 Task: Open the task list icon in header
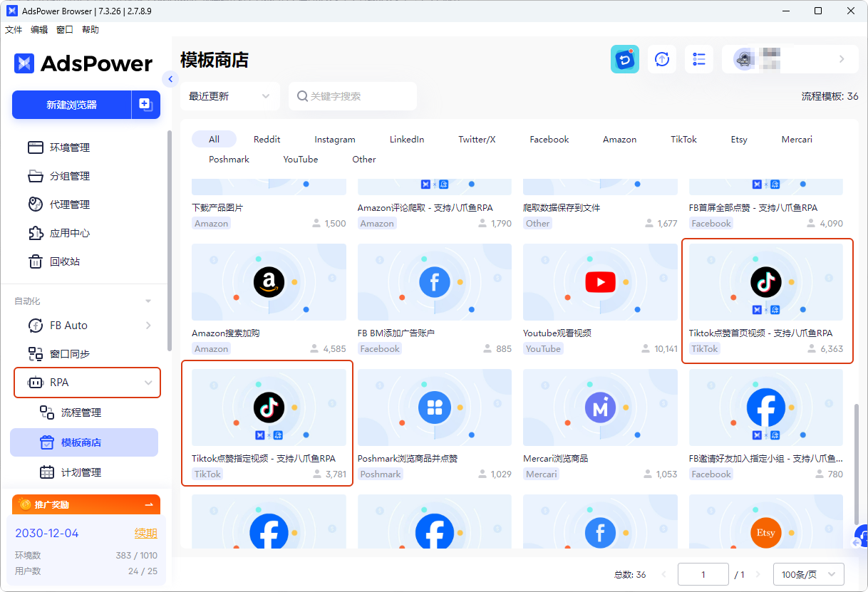(x=699, y=59)
